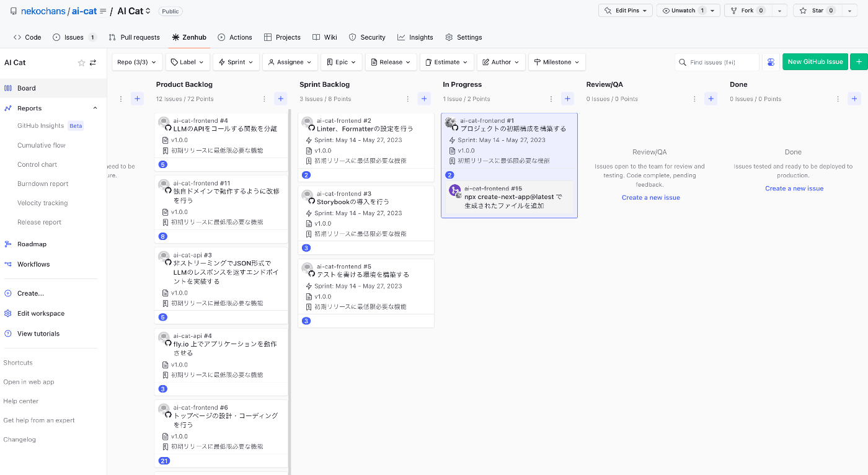Screen dimensions: 868x475
Task: Click Create... in the sidebar
Action: coord(30,293)
